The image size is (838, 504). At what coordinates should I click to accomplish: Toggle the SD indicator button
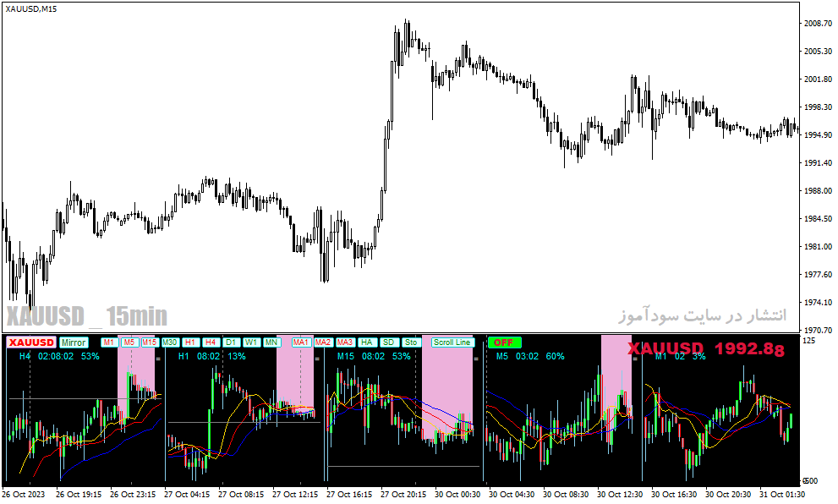[x=388, y=342]
